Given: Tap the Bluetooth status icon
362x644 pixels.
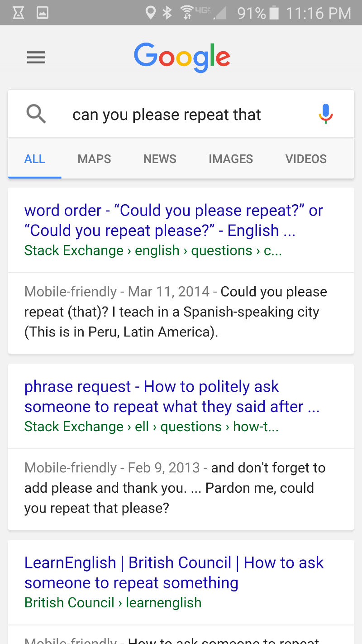Looking at the screenshot, I should 167,13.
